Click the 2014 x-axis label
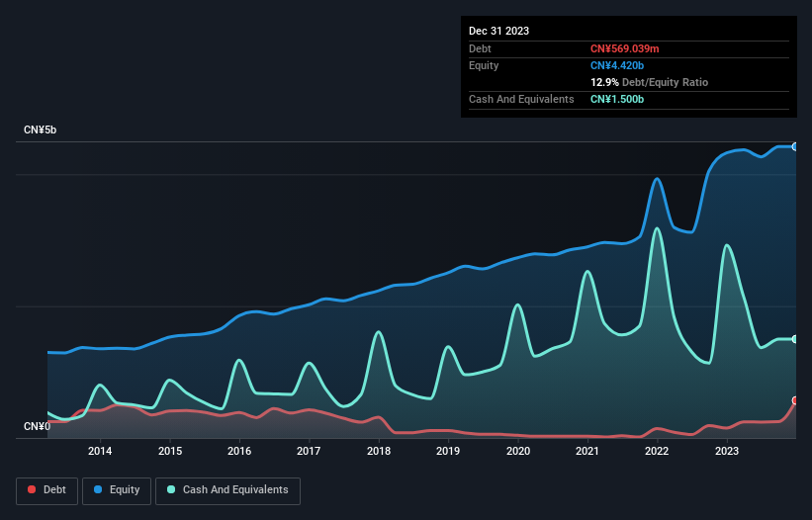Screen dimensions: 812x520 [100, 451]
